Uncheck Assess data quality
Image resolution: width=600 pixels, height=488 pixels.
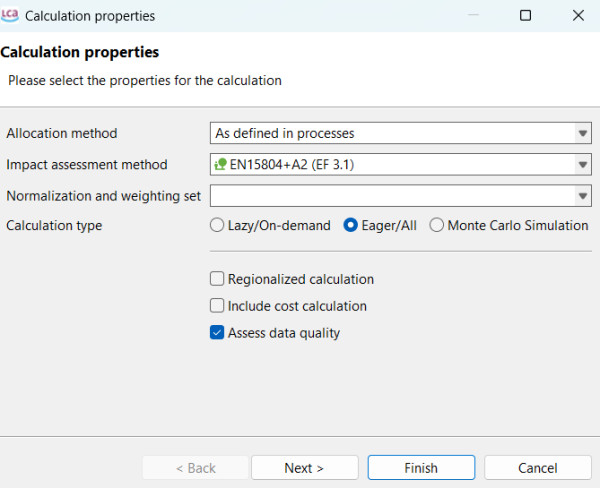coord(217,333)
